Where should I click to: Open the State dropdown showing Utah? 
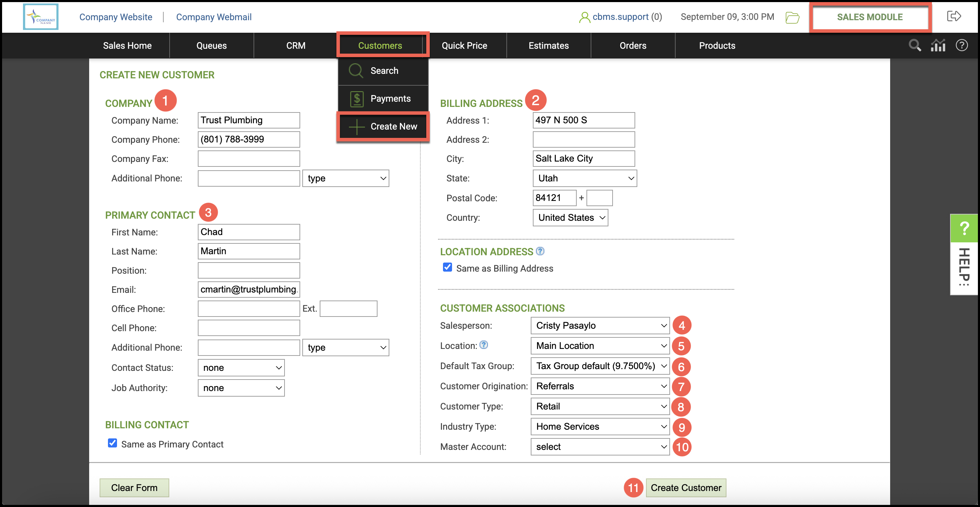coord(584,178)
